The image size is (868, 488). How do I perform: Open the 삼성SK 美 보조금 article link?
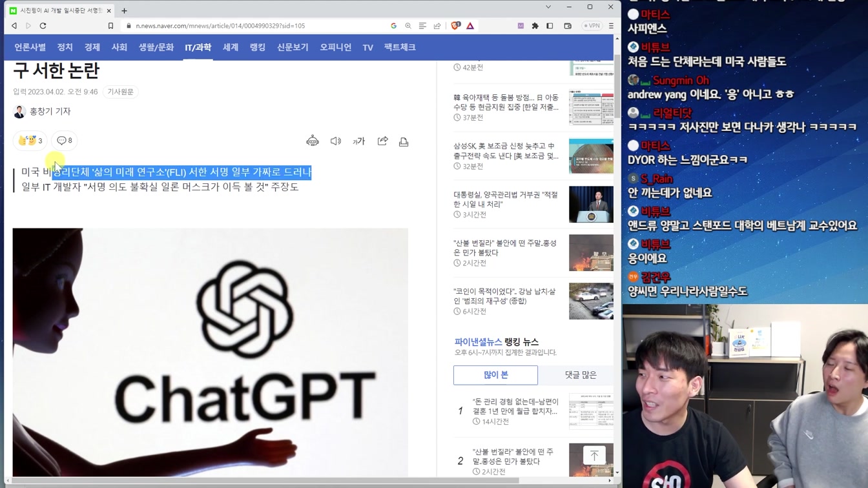pos(506,150)
